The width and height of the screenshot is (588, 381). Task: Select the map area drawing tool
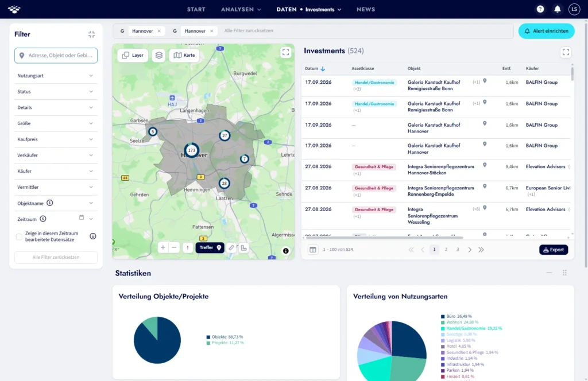coord(243,248)
